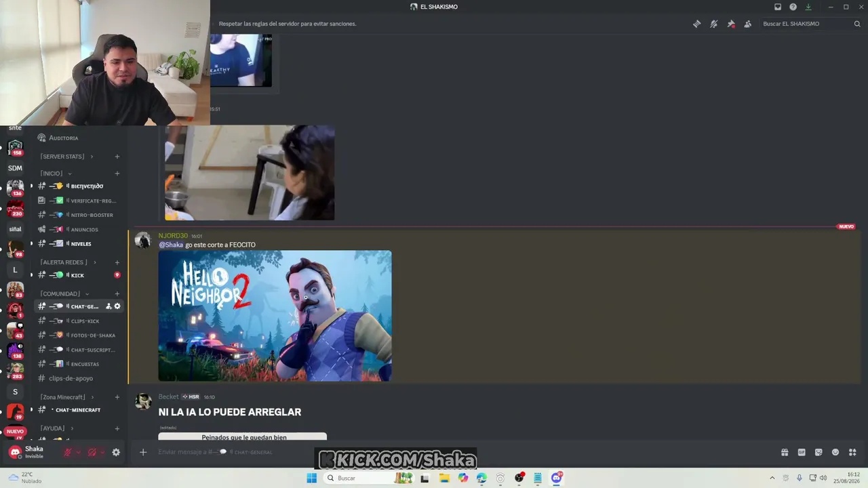Select the nitro-booster channel

[x=79, y=215]
